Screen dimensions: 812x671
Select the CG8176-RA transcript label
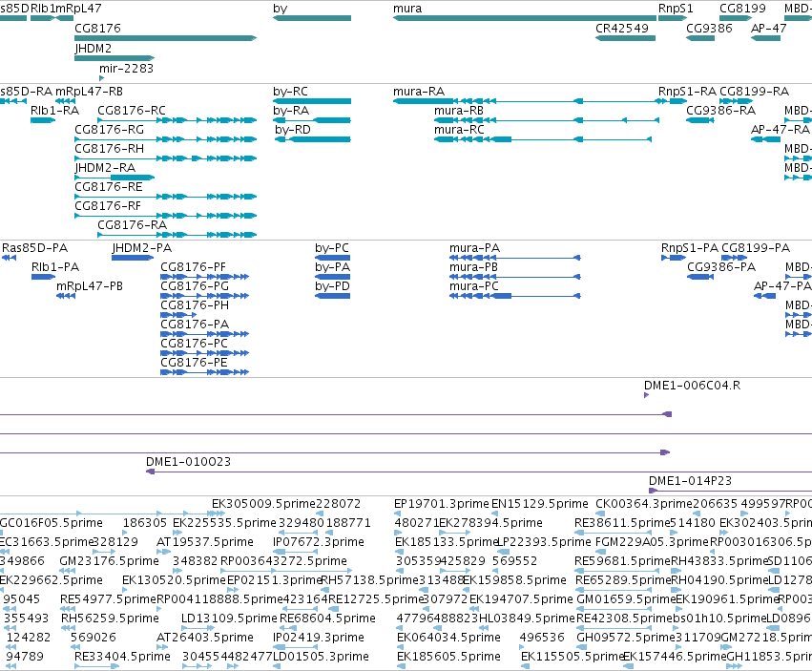(132, 225)
